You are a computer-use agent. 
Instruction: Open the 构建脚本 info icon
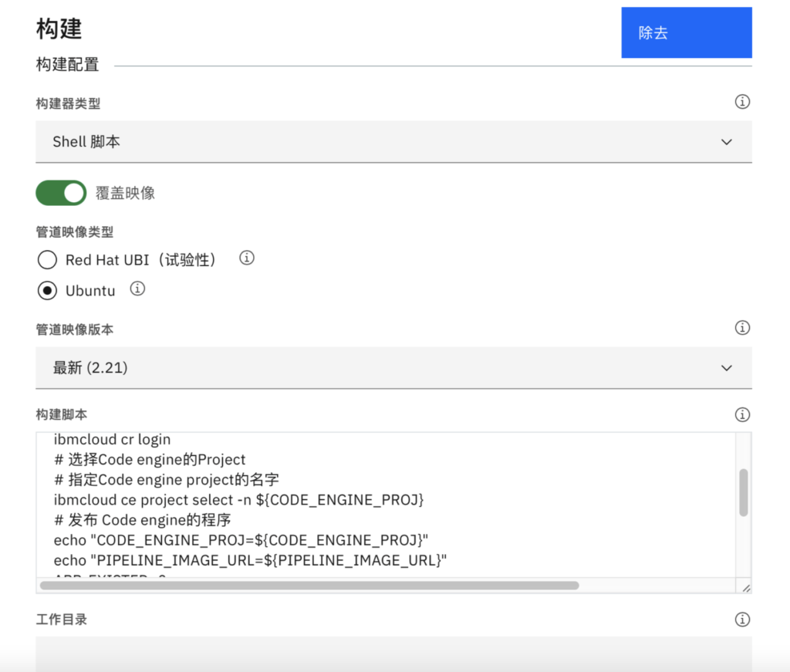pos(742,414)
